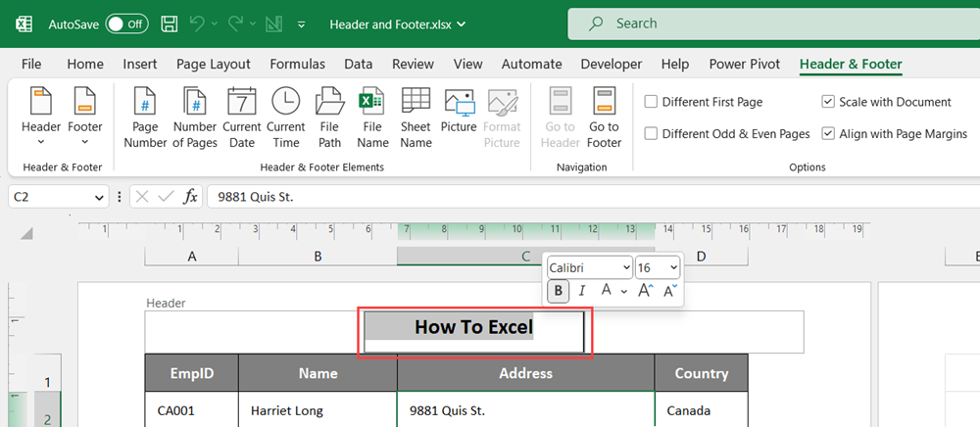Switch to the Data tab
Image resolution: width=980 pixels, height=427 pixels.
pyautogui.click(x=358, y=64)
